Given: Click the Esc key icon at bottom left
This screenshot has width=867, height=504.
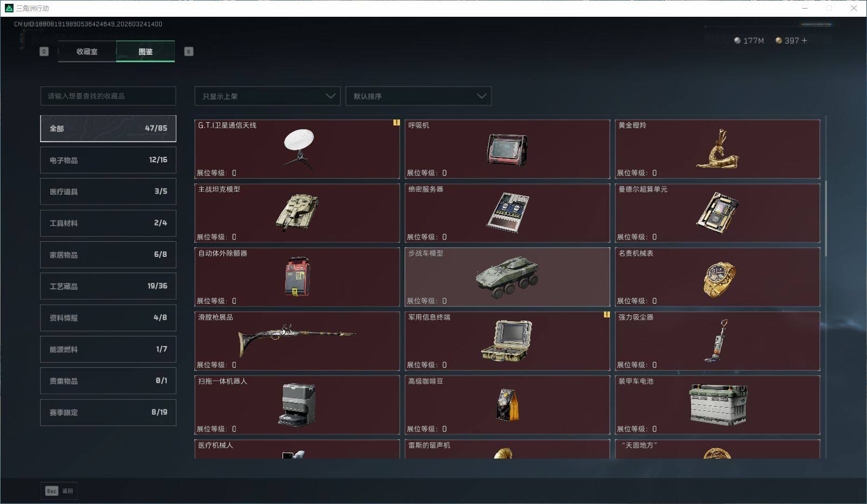Looking at the screenshot, I should 51,491.
